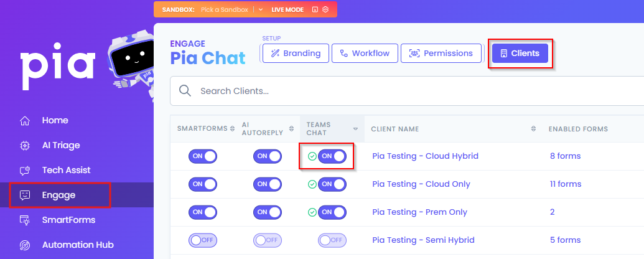This screenshot has height=259, width=644.
Task: Click green check for Cloud Only Teams Chat
Action: pos(312,184)
